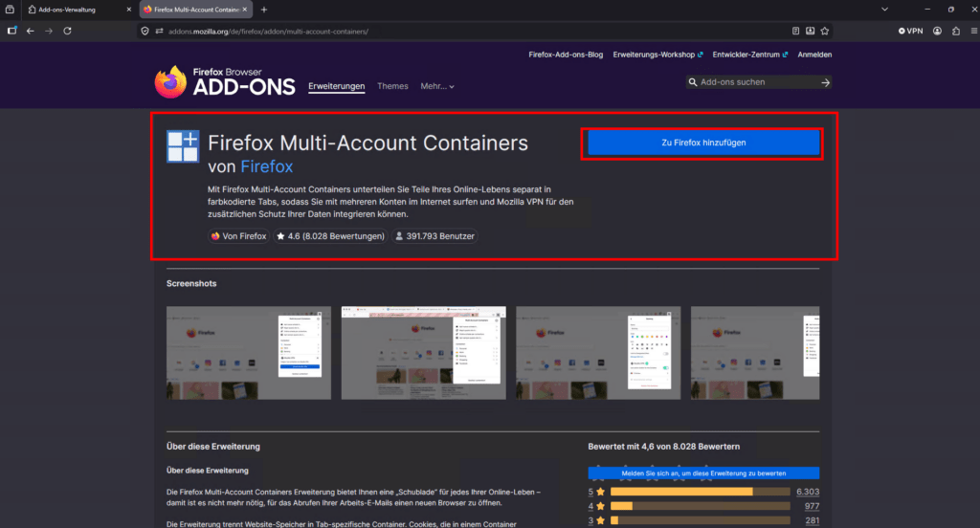
Task: Toggle reader view icon in address bar
Action: pos(795,31)
